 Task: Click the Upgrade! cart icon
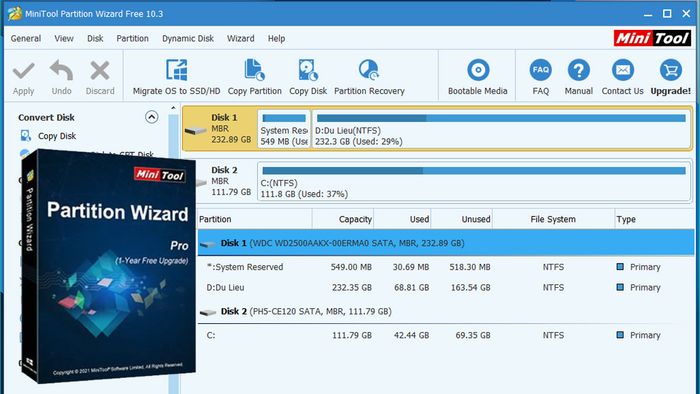671,70
